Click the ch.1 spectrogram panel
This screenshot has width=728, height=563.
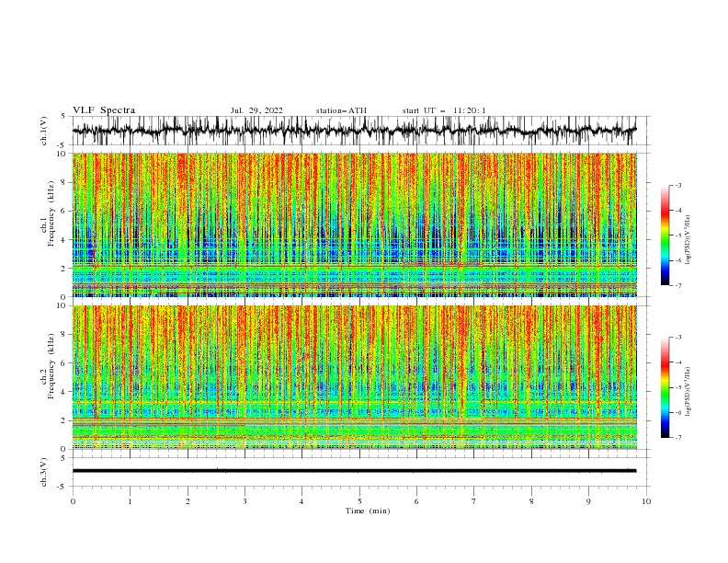point(355,224)
